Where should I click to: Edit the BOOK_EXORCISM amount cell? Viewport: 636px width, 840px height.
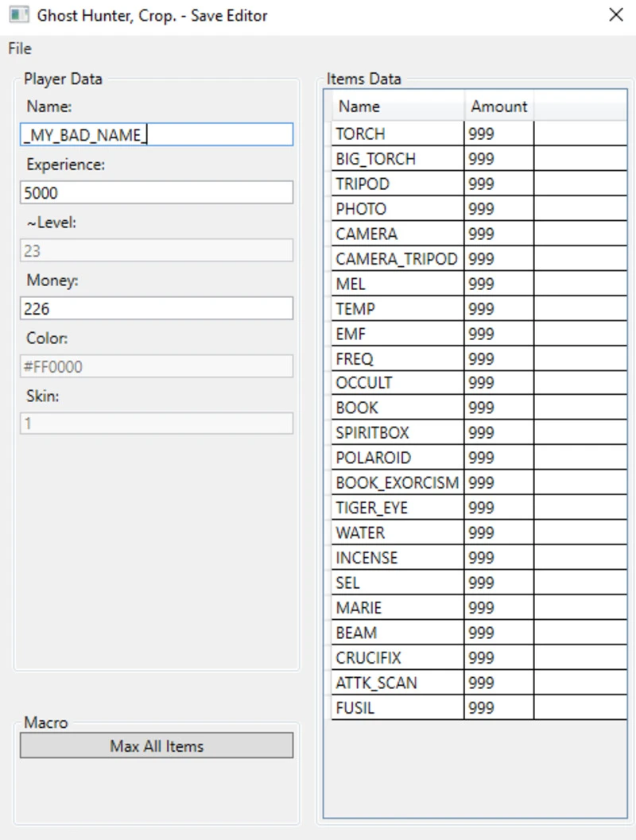[498, 483]
